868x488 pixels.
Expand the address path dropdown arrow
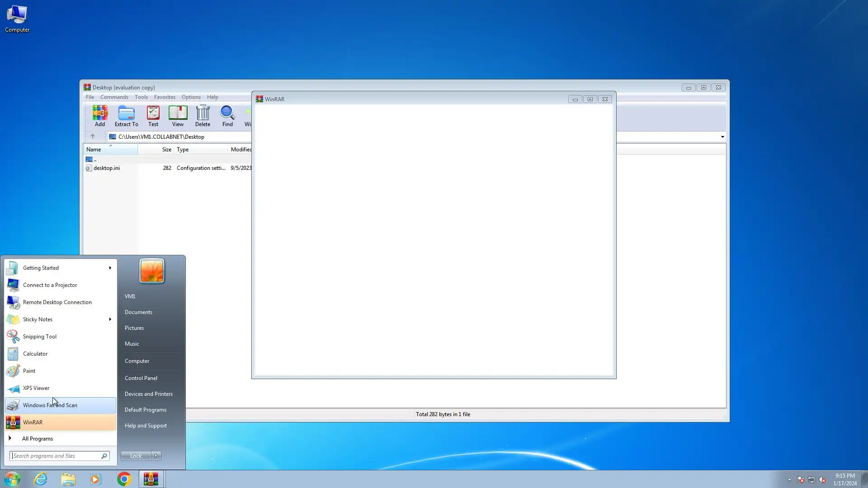[722, 137]
